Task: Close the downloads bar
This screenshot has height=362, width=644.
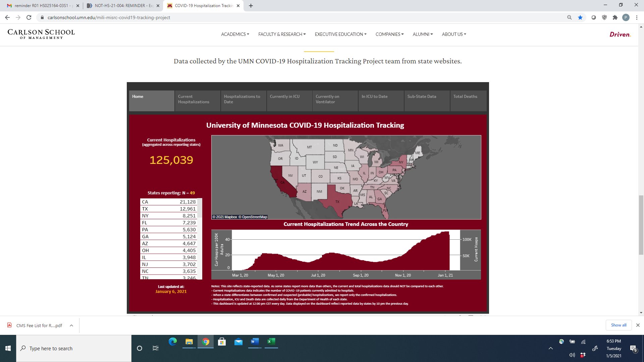Action: 638,325
